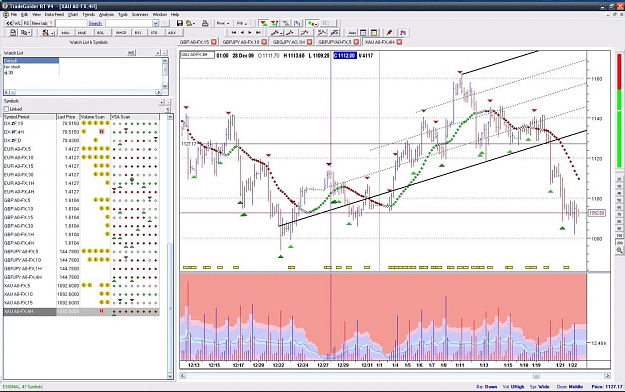Click the symbols list scroll down arrow
This screenshot has width=625, height=392.
(x=170, y=376)
